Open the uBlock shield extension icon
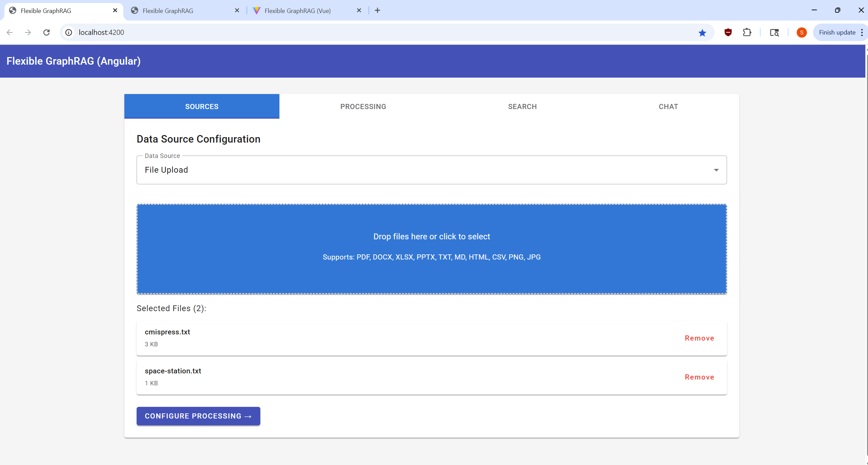The width and height of the screenshot is (868, 465). pyautogui.click(x=728, y=32)
